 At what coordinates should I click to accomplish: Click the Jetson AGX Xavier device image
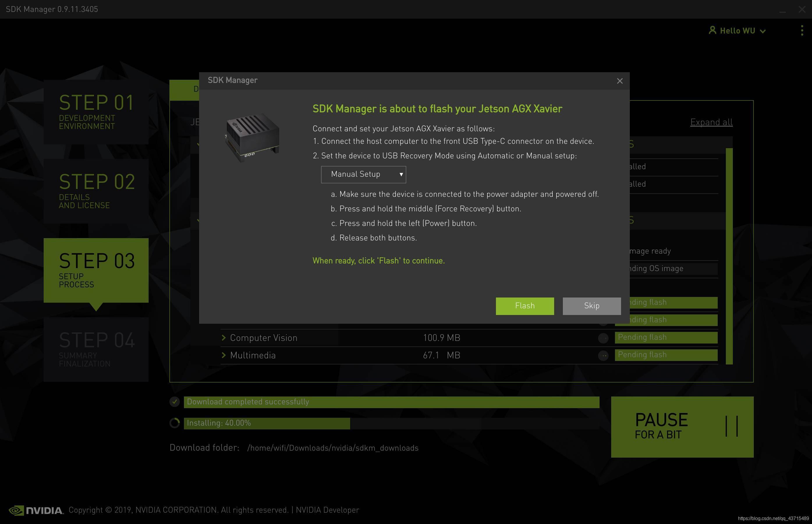(x=252, y=138)
